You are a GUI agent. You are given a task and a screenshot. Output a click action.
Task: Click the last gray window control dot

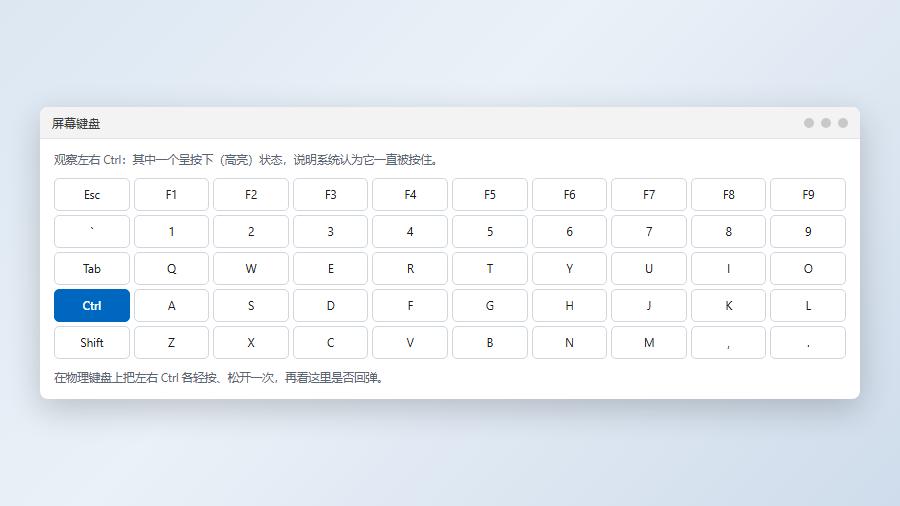point(843,123)
